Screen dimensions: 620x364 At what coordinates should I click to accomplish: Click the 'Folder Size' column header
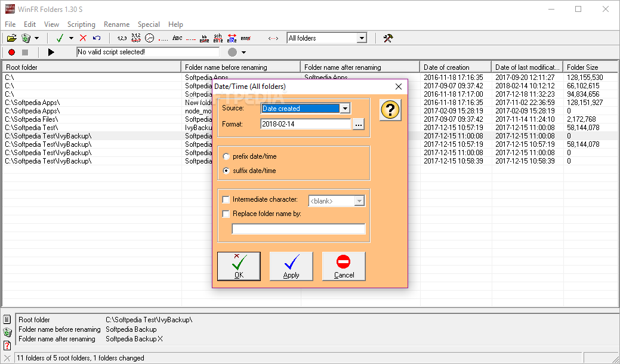click(591, 67)
